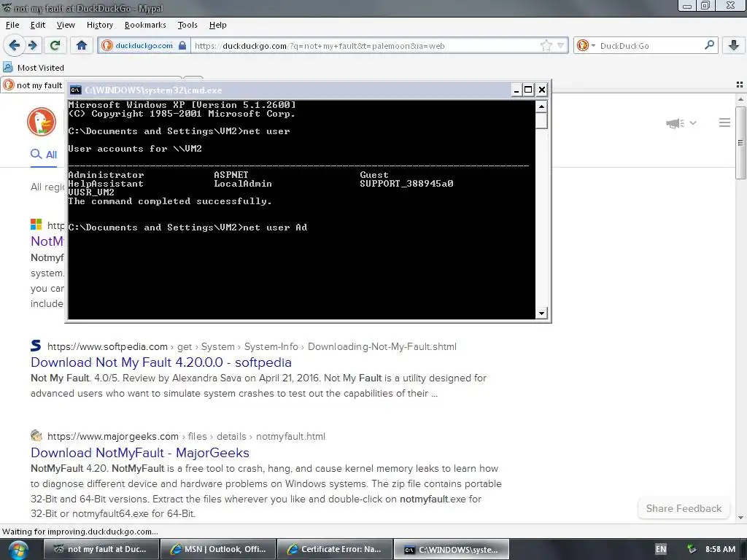Click the network tray icon
Screen dimensions: 747x560
coord(692,549)
